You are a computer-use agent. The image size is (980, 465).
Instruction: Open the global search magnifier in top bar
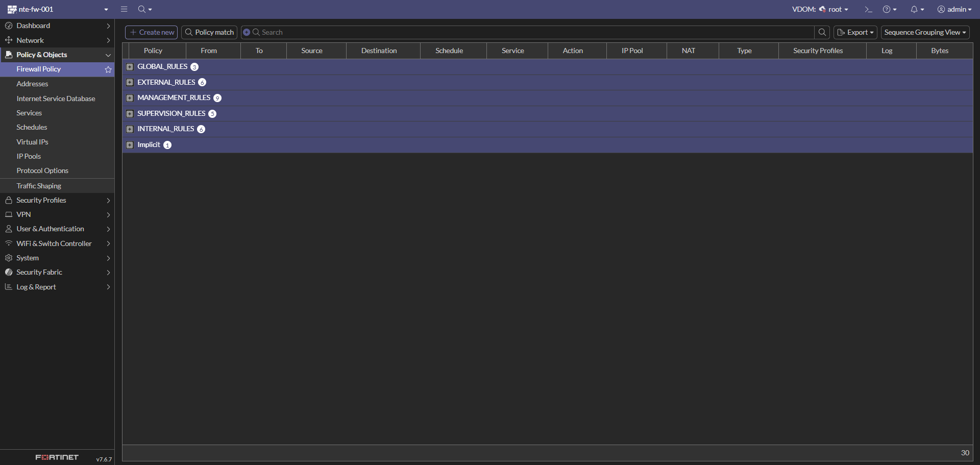coord(145,9)
